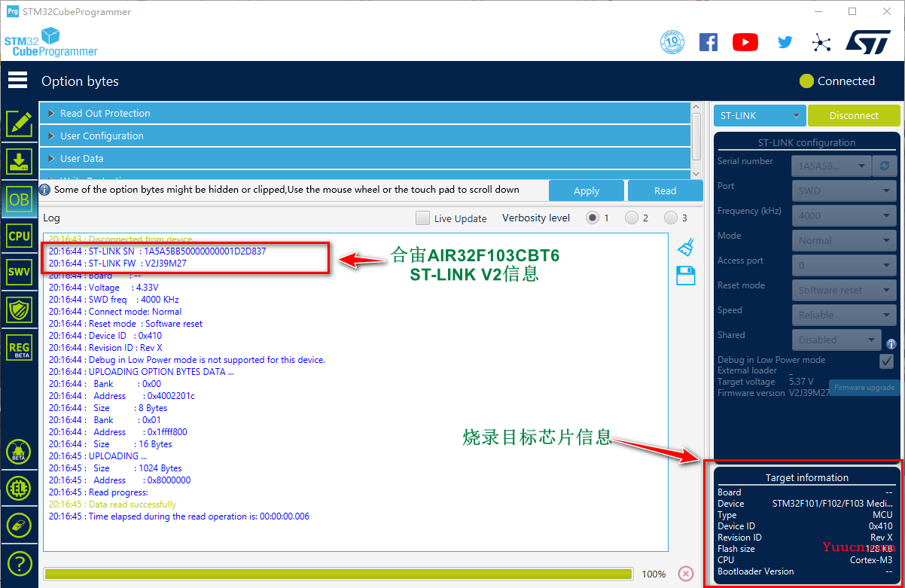
Task: Open the ST-LINK interface dropdown
Action: 760,115
